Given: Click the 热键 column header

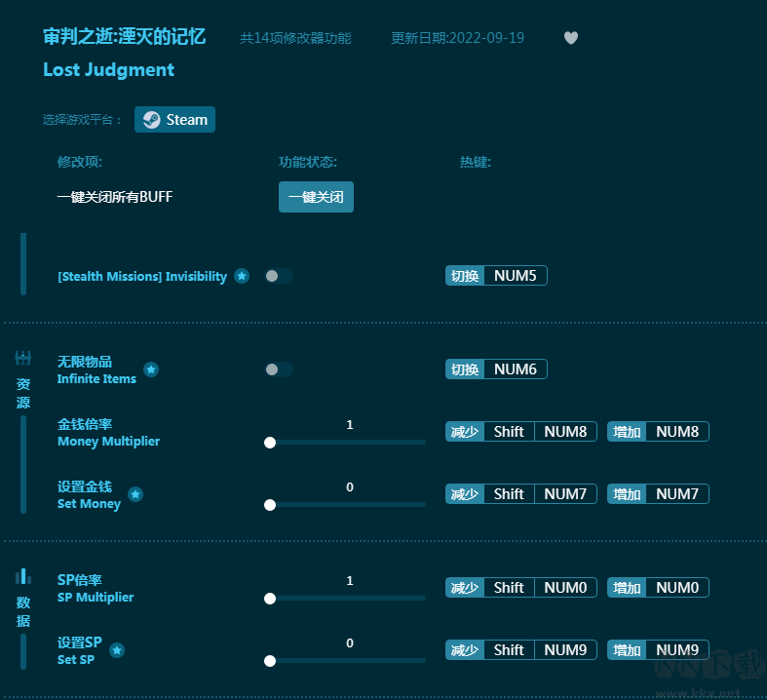Looking at the screenshot, I should pyautogui.click(x=475, y=162).
